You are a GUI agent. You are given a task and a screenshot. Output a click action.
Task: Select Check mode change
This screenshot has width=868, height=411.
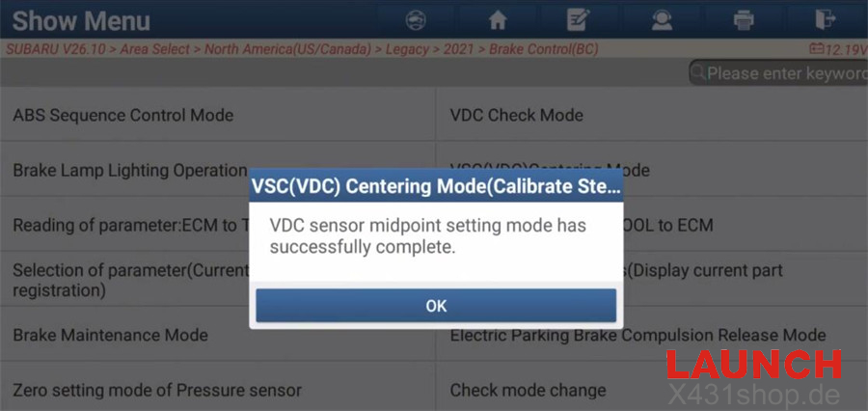[528, 391]
